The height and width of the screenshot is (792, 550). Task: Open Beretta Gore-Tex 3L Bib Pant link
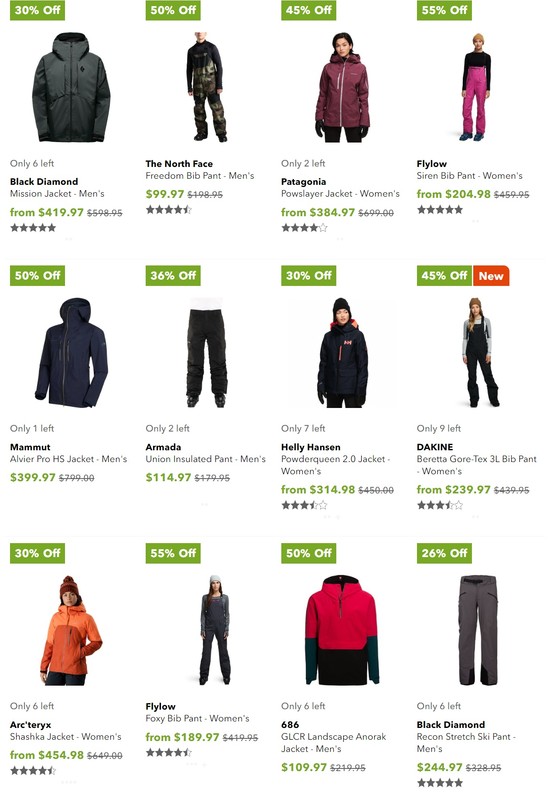tap(476, 465)
